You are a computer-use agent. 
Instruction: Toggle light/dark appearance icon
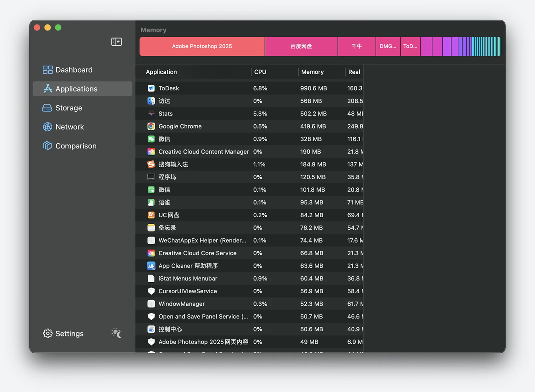(x=116, y=333)
